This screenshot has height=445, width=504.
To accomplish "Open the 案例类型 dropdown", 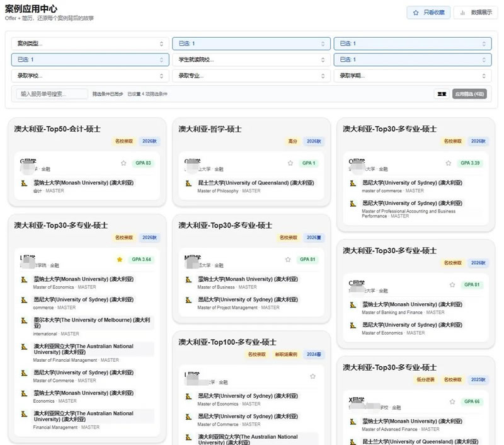I will 88,43.
